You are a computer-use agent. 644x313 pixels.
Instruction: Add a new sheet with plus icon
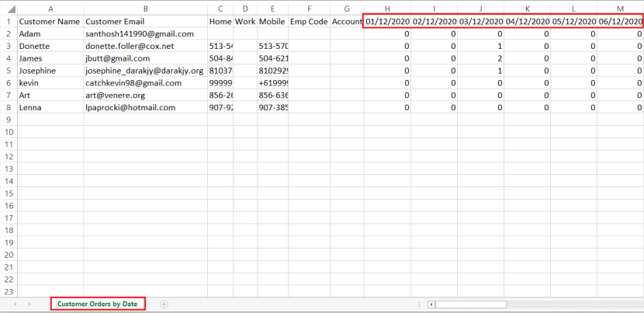164,304
